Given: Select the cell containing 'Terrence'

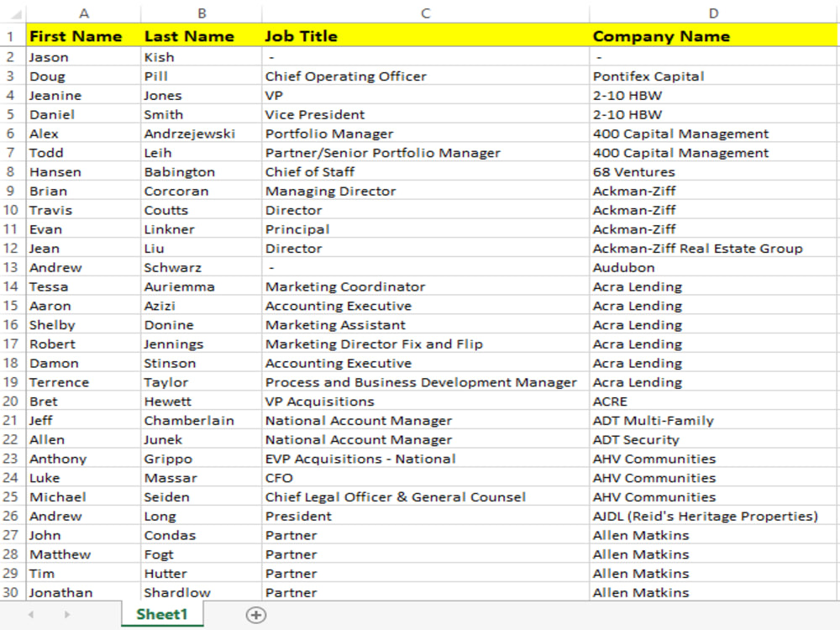Looking at the screenshot, I should (x=83, y=382).
